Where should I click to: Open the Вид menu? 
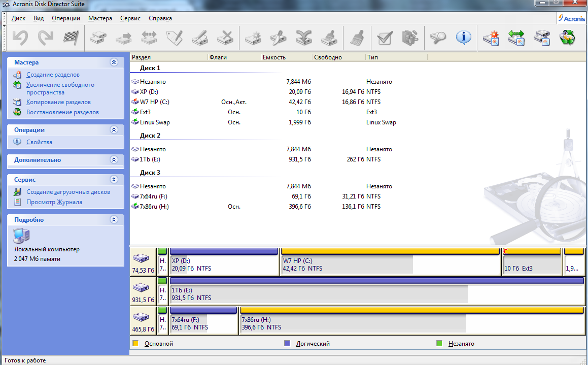pos(39,18)
